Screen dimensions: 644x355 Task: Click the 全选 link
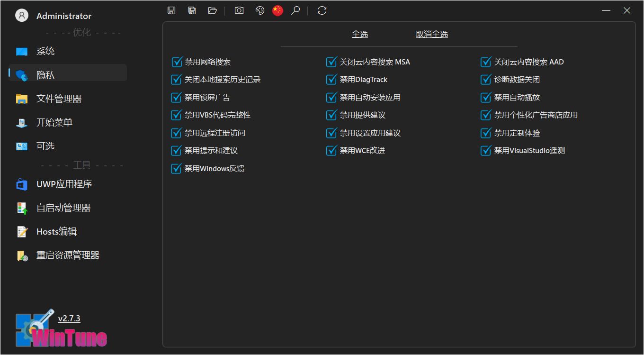pyautogui.click(x=360, y=34)
